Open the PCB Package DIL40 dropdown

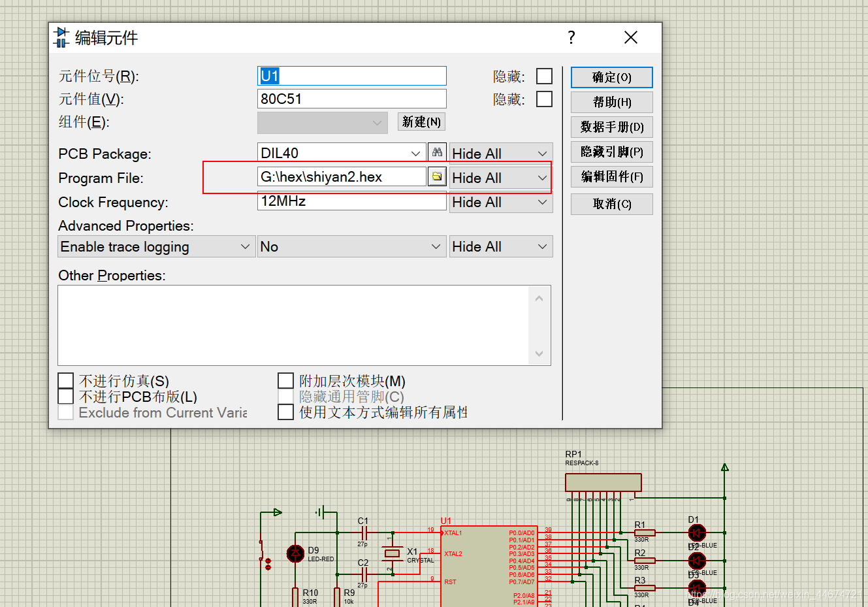coord(416,153)
